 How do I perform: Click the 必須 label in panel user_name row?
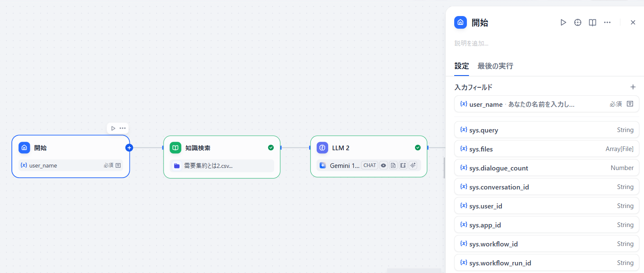click(x=616, y=104)
